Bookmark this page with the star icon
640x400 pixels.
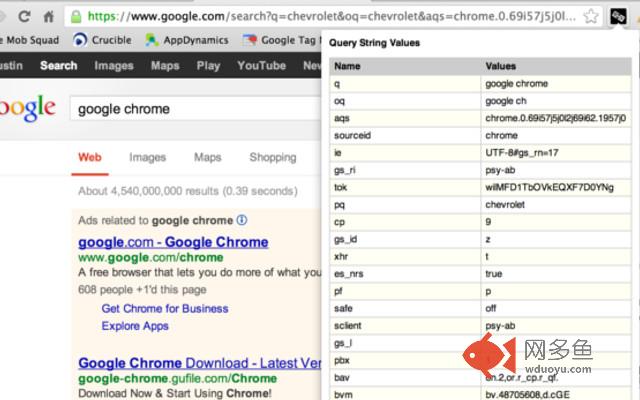[591, 16]
